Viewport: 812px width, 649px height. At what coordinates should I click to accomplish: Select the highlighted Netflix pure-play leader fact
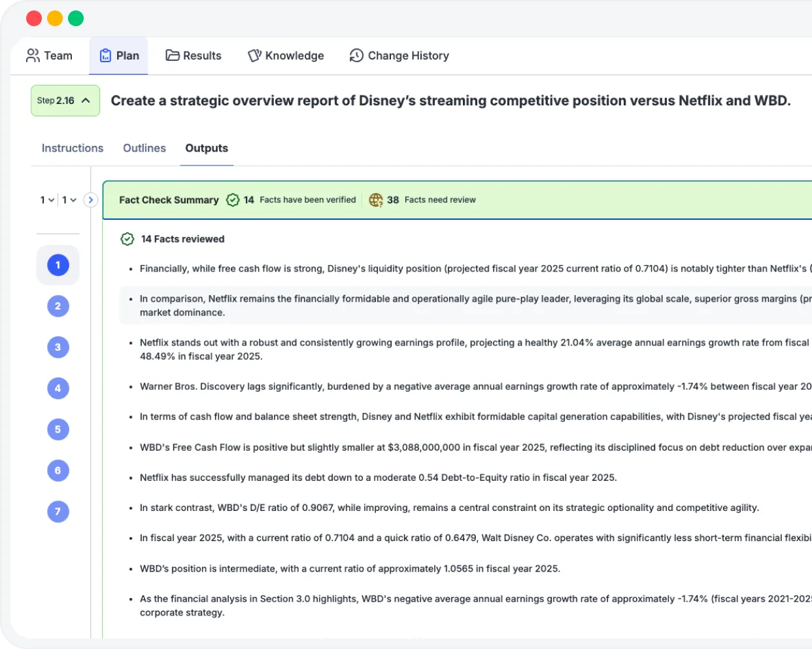pos(465,306)
